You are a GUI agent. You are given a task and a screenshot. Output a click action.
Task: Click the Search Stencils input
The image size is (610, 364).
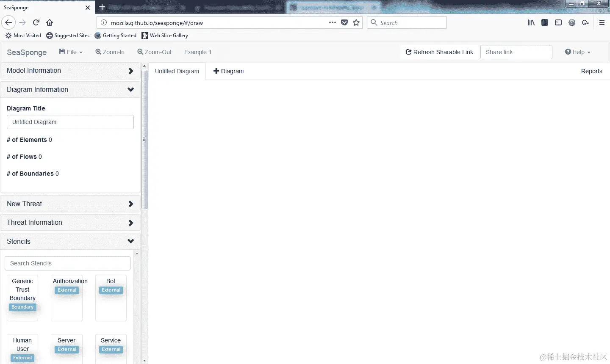pyautogui.click(x=67, y=263)
